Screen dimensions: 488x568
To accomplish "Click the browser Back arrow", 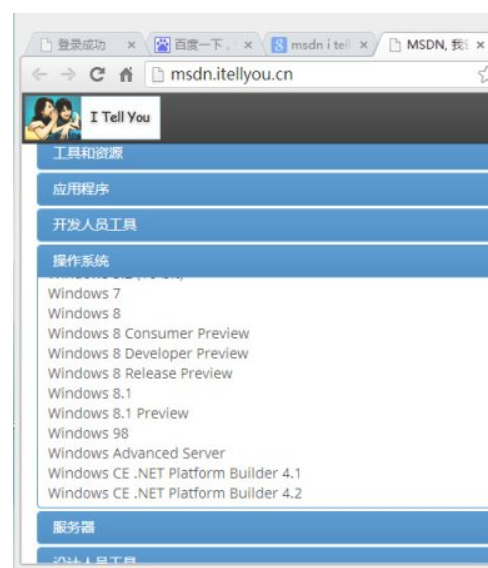I will pos(39,75).
